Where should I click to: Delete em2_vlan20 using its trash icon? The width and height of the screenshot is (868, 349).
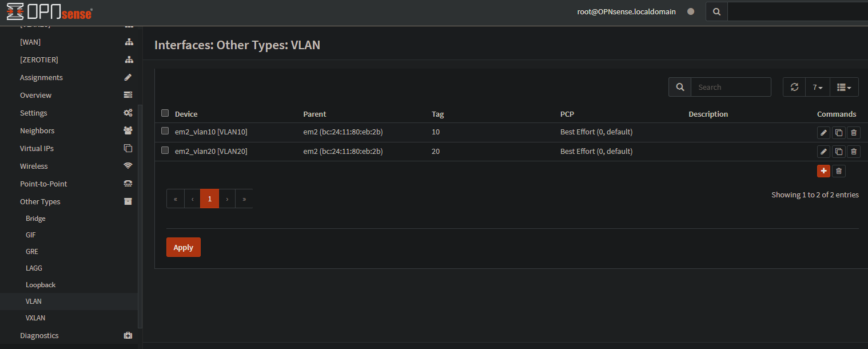(x=854, y=152)
